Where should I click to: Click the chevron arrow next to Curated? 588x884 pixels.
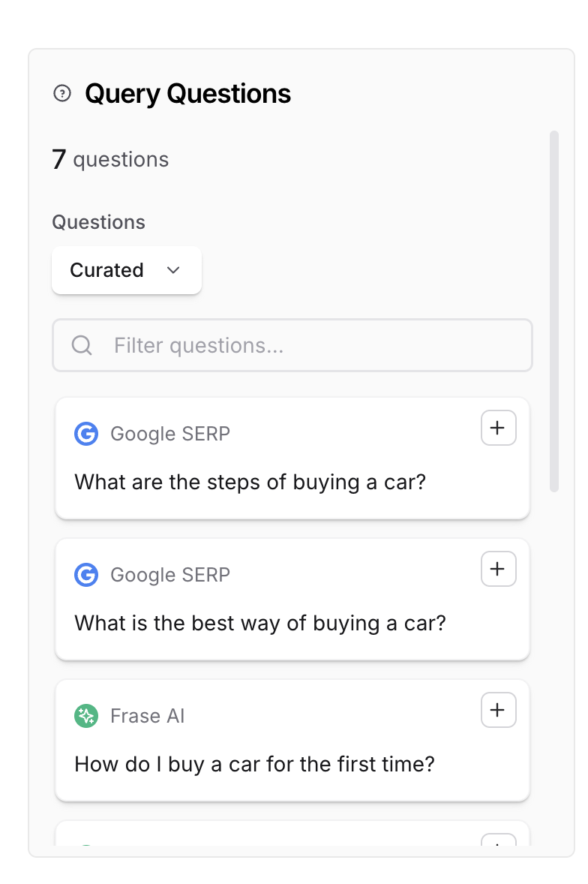(x=173, y=270)
